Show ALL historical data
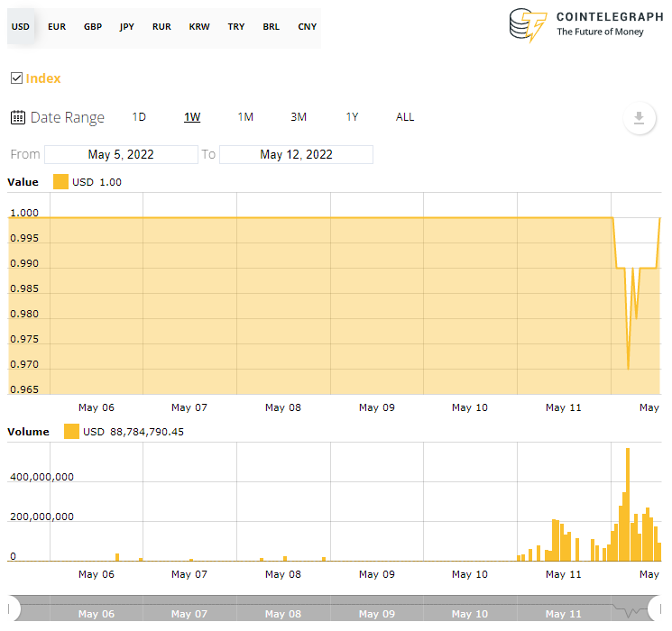 pyautogui.click(x=405, y=117)
